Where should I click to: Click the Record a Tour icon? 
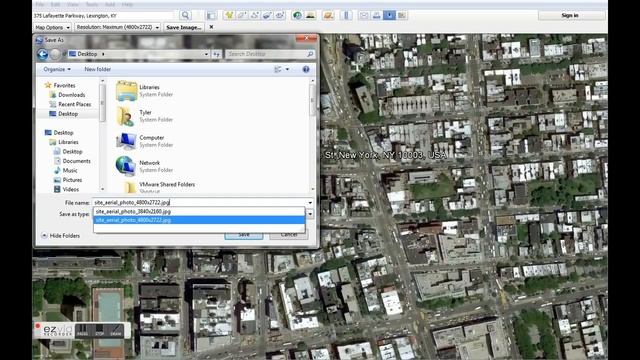[280, 16]
